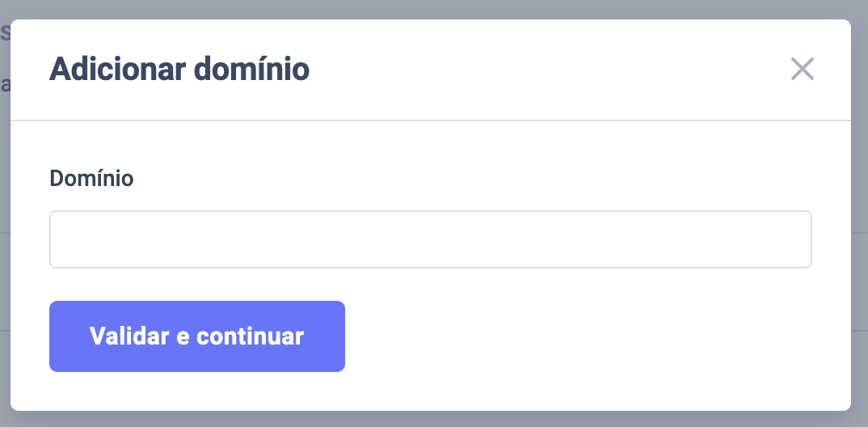Image resolution: width=868 pixels, height=427 pixels.
Task: Click the Domínio field label
Action: click(x=91, y=178)
